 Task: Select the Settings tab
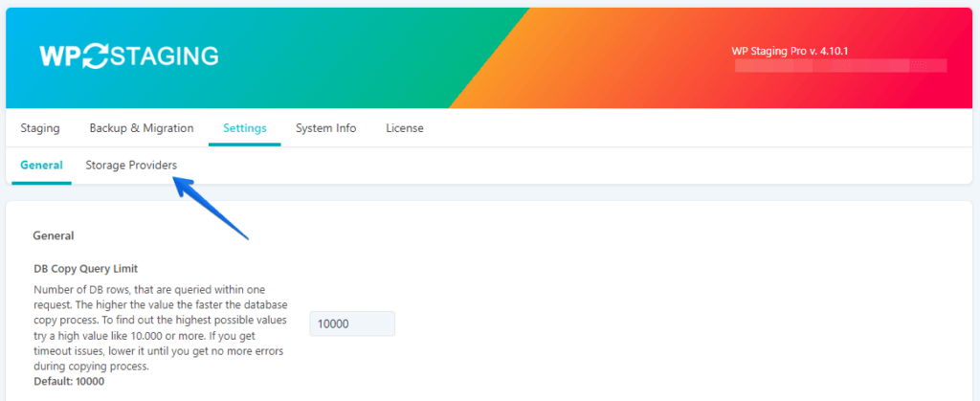pyautogui.click(x=245, y=128)
